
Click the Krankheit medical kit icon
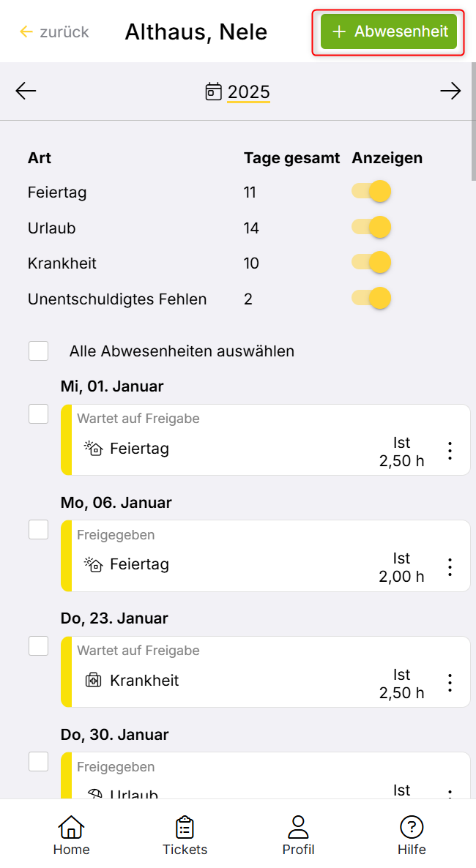[x=94, y=681]
